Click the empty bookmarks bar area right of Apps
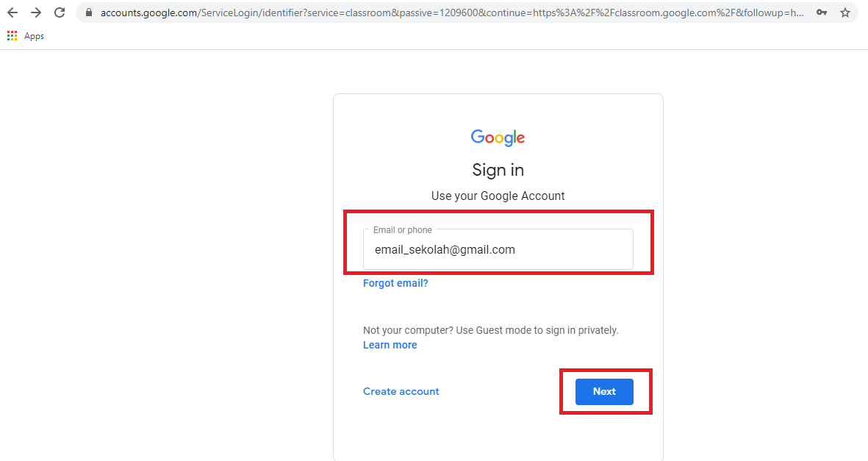Screen dimensions: 868x461 coord(441,36)
